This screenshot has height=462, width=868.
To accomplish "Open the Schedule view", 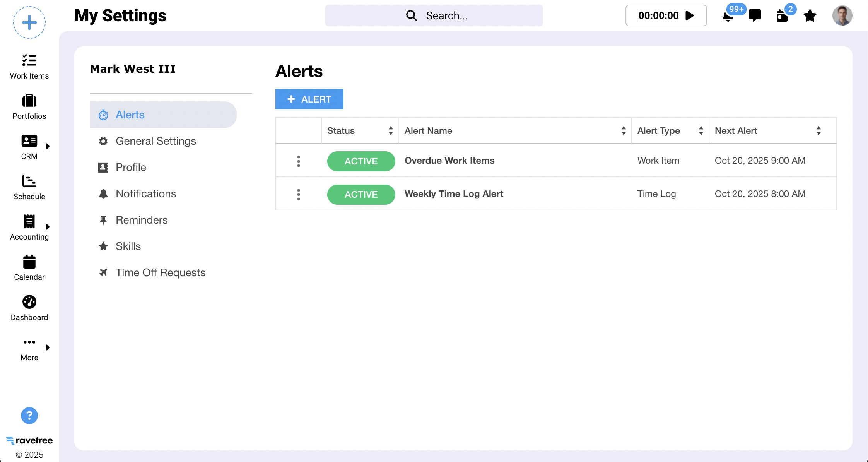I will pyautogui.click(x=29, y=187).
